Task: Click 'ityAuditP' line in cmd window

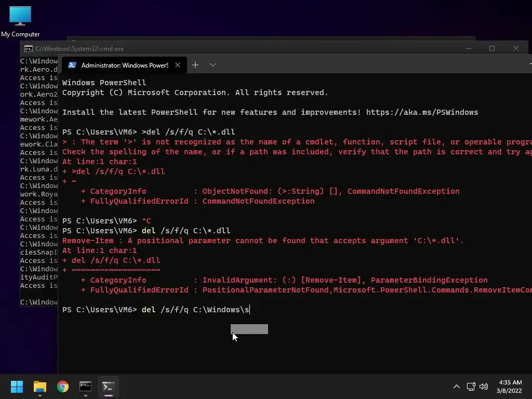Action: coord(38,277)
